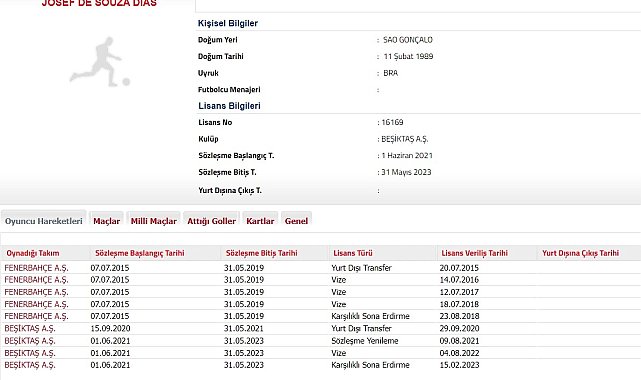
Task: Open BEŞİKTAŞ A.Ş. link in Sözleşme Yenileme row
Action: point(30,341)
